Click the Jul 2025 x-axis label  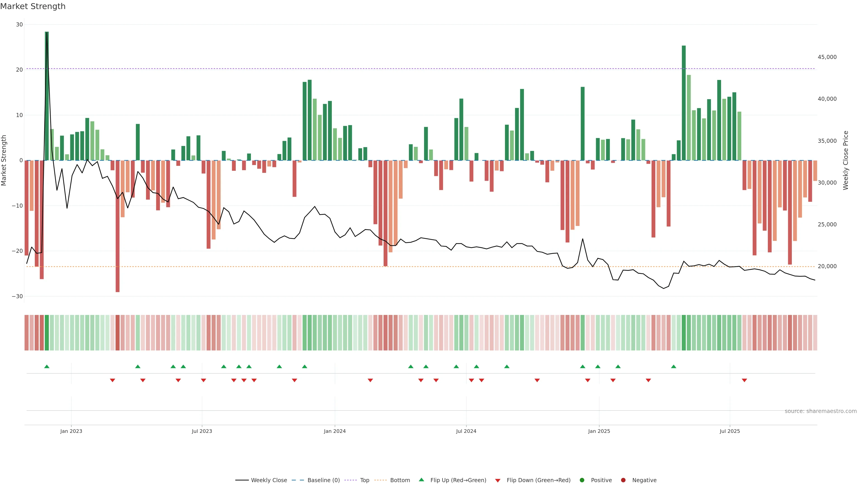click(729, 431)
